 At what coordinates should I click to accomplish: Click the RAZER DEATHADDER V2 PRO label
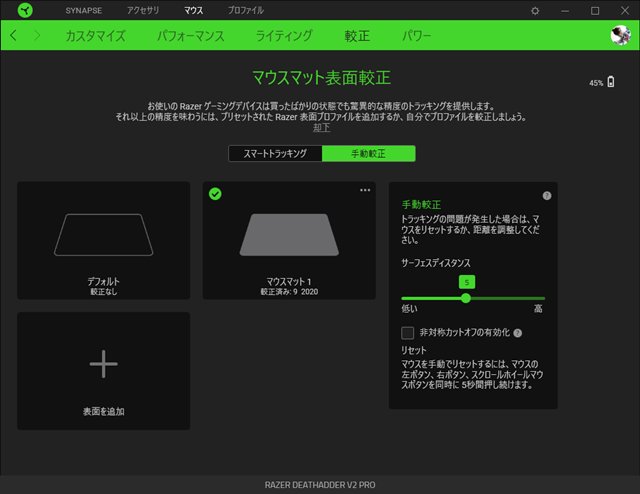coord(320,485)
